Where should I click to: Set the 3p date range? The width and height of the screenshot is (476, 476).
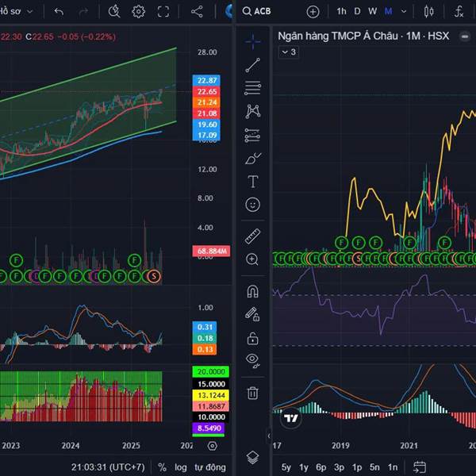tap(339, 467)
